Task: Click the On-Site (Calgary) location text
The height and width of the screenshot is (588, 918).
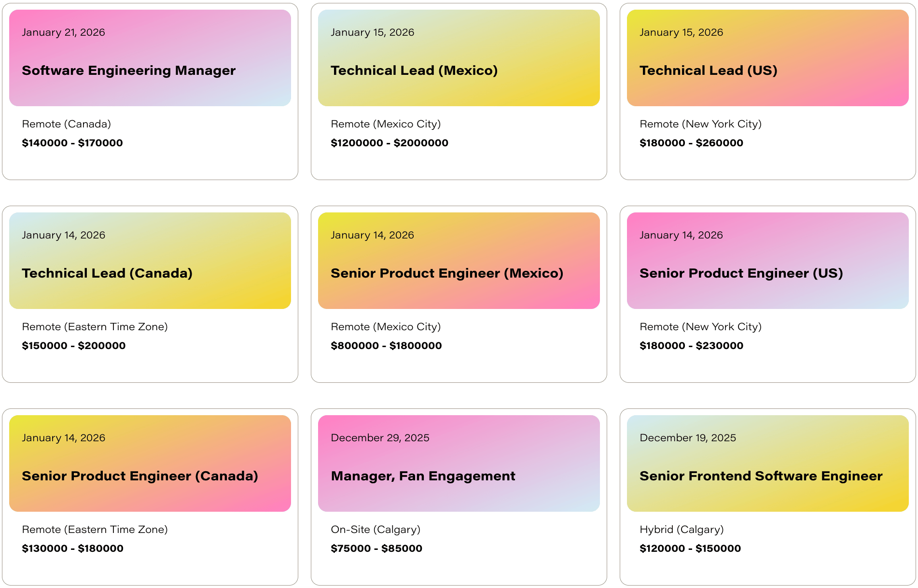Action: pyautogui.click(x=375, y=530)
